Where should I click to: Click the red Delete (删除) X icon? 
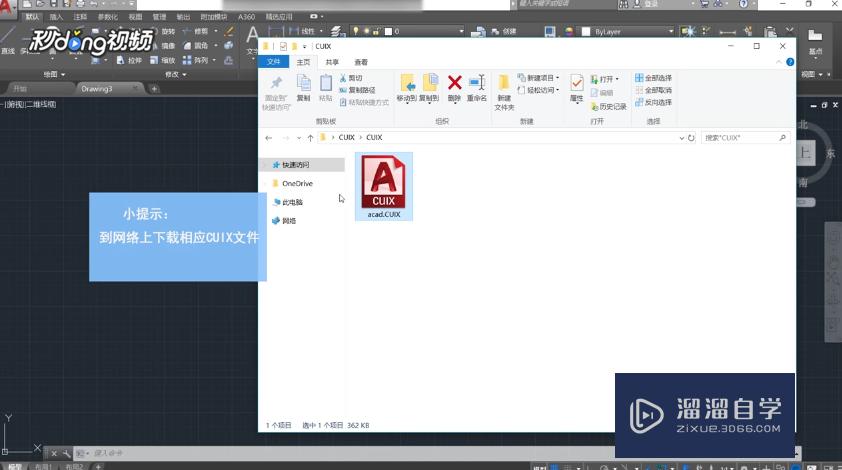(454, 83)
